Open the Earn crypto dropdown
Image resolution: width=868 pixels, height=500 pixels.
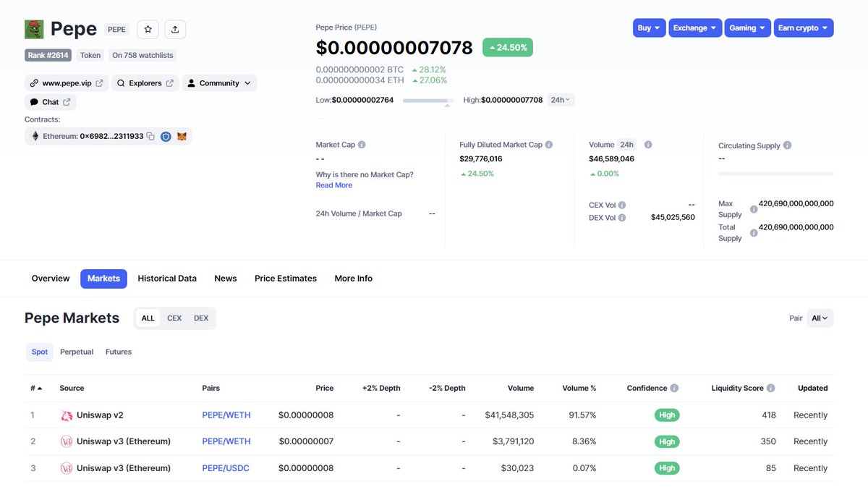[804, 28]
